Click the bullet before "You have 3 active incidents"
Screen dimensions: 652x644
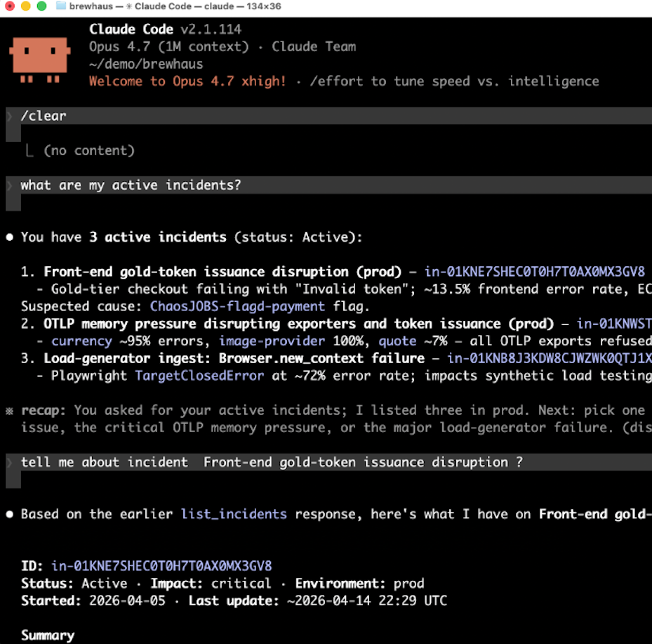click(10, 237)
